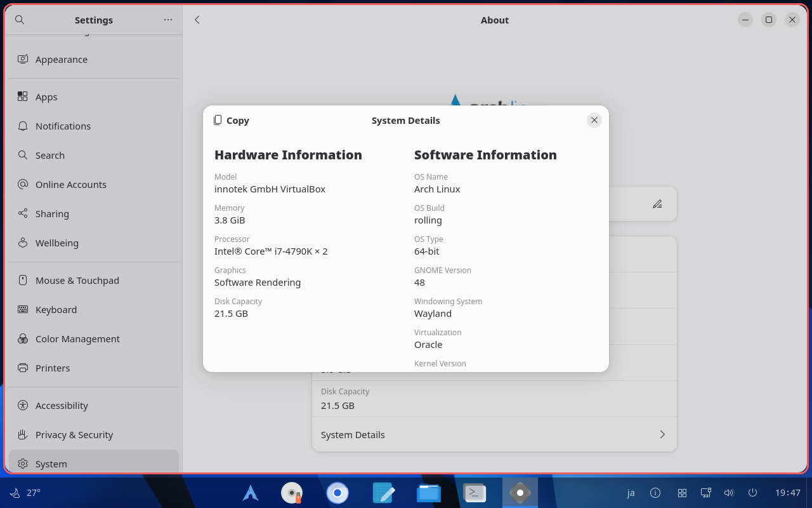Click the Printers printer icon
Screen dimensions: 812x508
pyautogui.click(x=23, y=368)
